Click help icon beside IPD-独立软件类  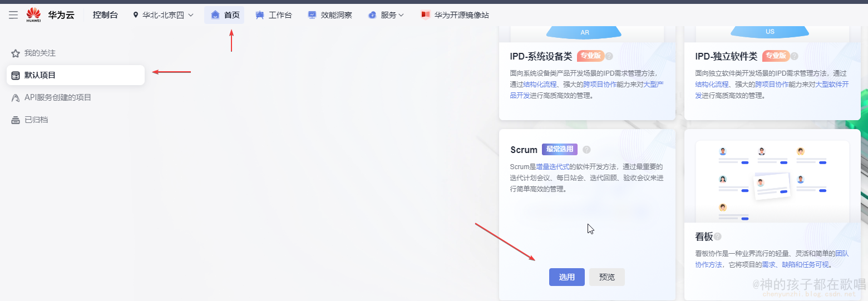[x=795, y=56]
